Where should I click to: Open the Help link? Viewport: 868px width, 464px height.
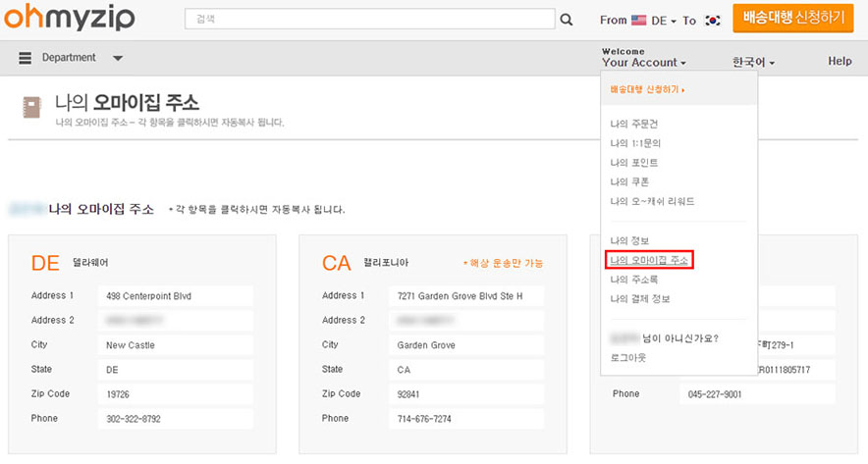[x=840, y=61]
